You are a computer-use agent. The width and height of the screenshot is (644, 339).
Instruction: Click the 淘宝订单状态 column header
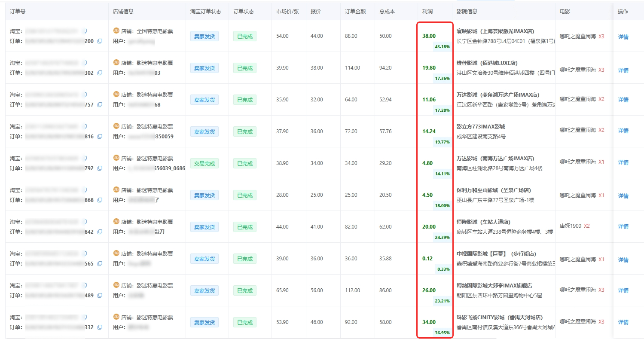tap(206, 12)
